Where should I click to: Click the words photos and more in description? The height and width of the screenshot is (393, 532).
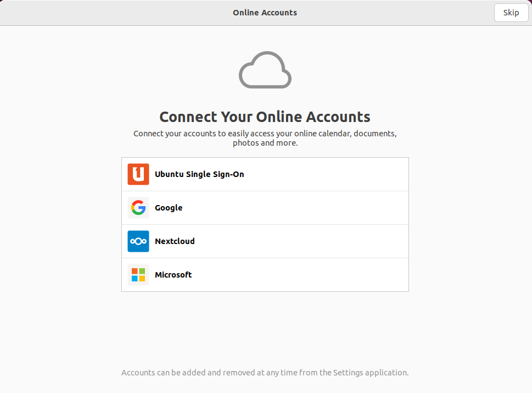point(265,143)
